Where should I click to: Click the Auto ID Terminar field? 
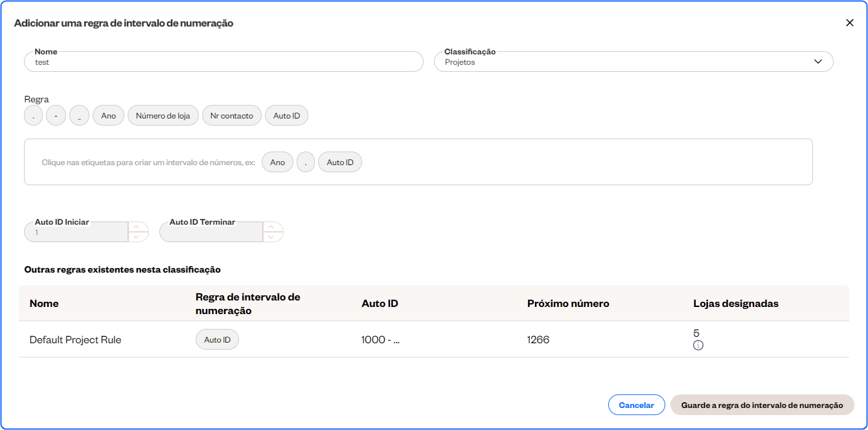pyautogui.click(x=211, y=232)
